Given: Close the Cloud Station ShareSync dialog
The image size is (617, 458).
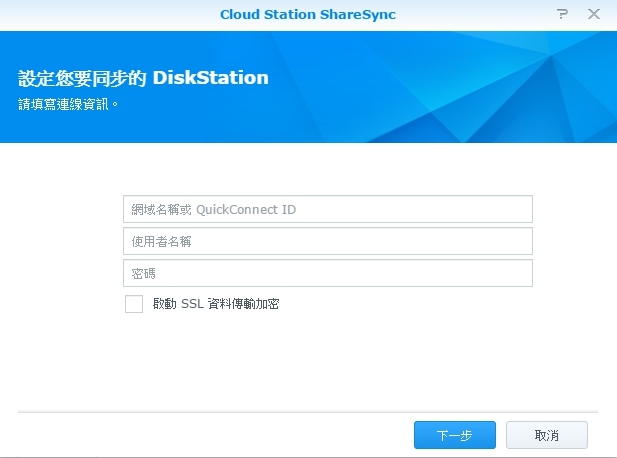Looking at the screenshot, I should point(594,14).
